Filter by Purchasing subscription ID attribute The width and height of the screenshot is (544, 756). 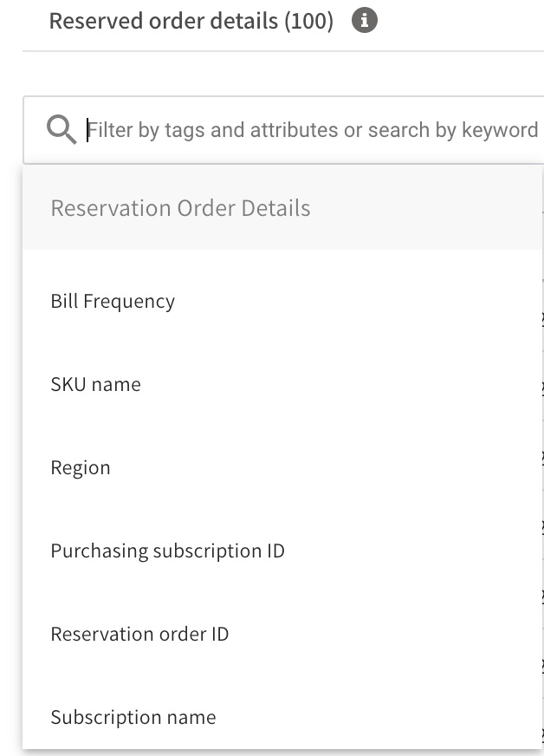tap(167, 551)
